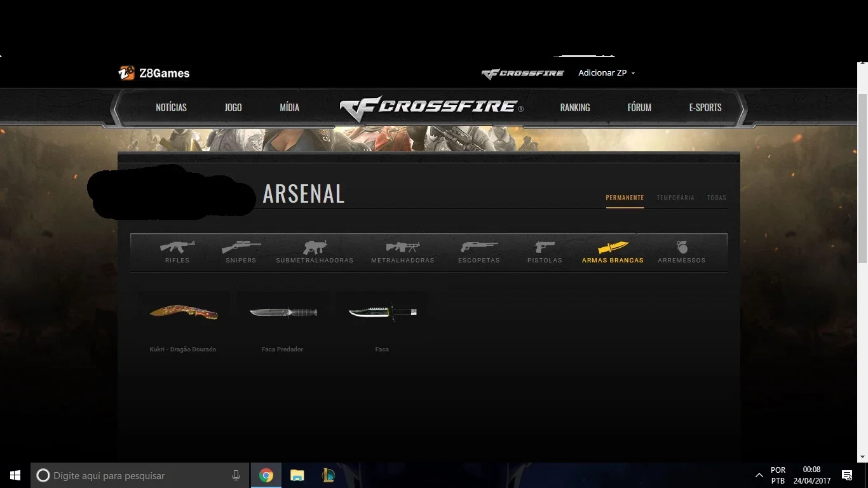Screen dimensions: 868x488
Task: Click the microphone icon in search box
Action: point(236,475)
